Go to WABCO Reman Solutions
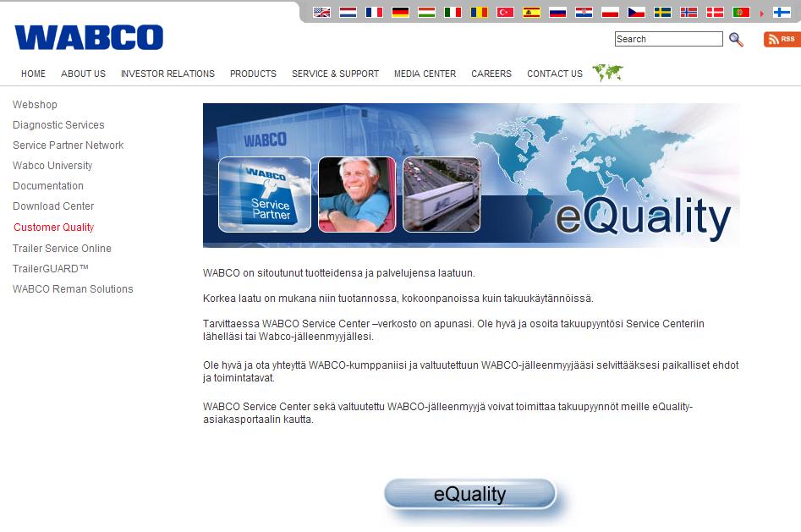The width and height of the screenshot is (801, 532). (x=73, y=289)
